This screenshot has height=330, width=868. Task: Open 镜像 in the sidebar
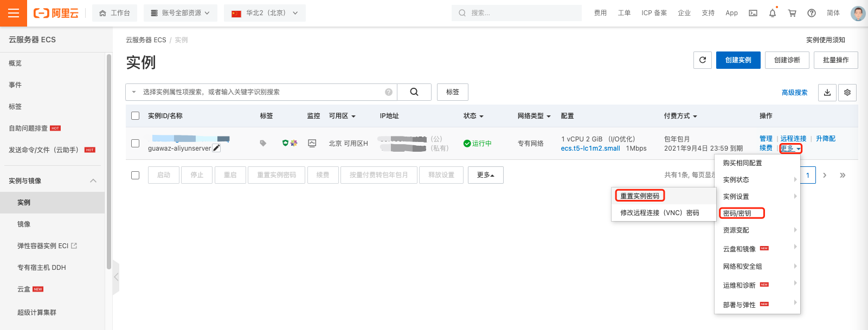(x=24, y=224)
